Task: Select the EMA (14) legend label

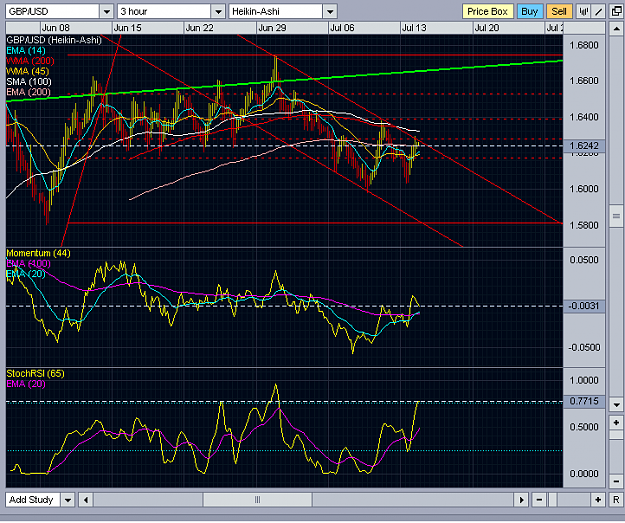Action: click(x=26, y=51)
